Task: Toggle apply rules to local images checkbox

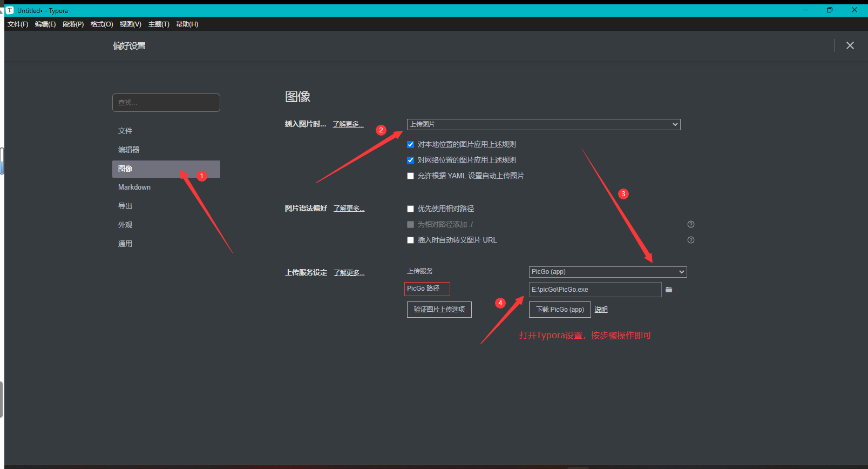Action: pos(410,145)
